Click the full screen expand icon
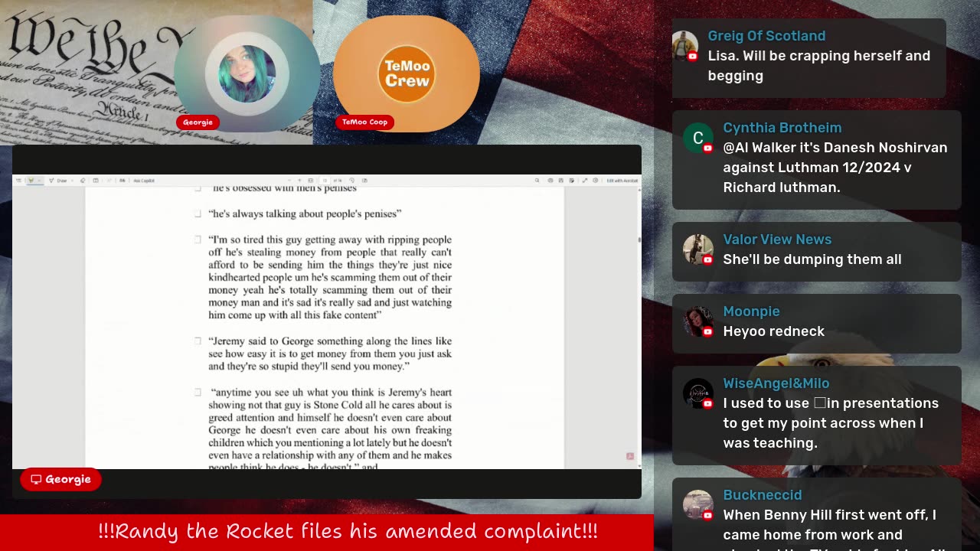This screenshot has width=980, height=551. coord(585,181)
